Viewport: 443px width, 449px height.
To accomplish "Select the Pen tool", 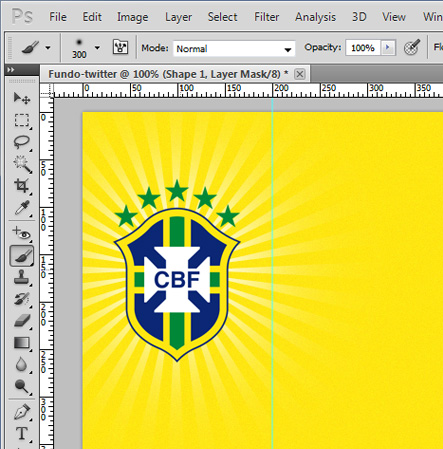I will tap(22, 412).
